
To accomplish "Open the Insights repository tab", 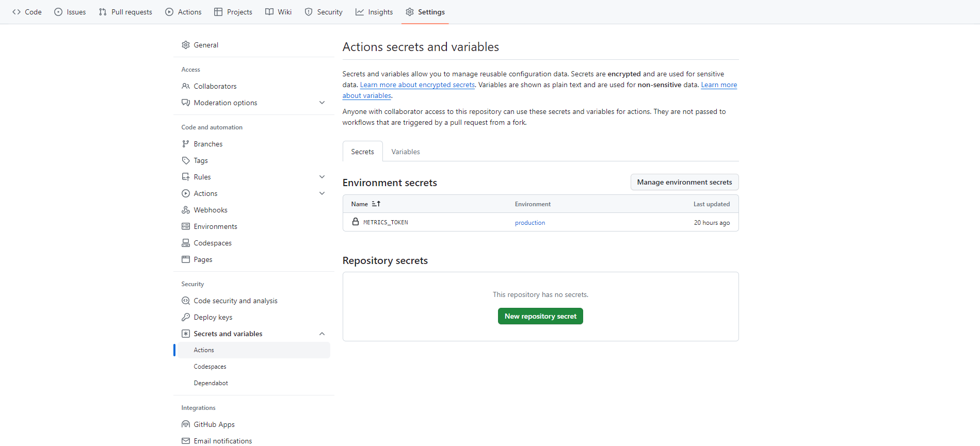I will pos(374,12).
